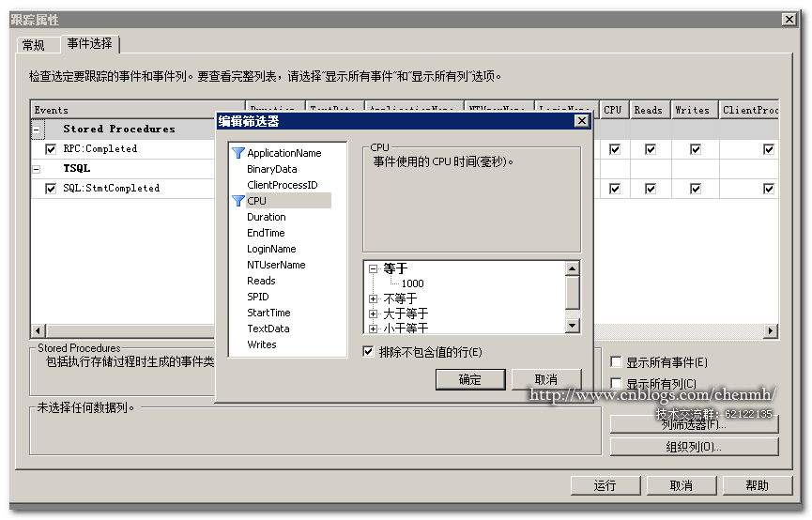Uncheck Writes column for SQL:StmtCompleted
The width and height of the screenshot is (812, 520).
tap(696, 189)
